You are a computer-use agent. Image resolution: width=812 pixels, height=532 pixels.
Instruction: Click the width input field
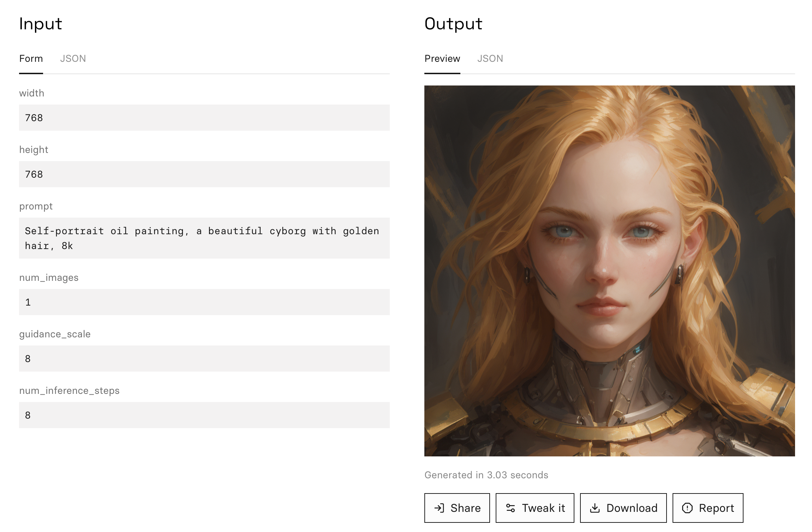tap(204, 118)
